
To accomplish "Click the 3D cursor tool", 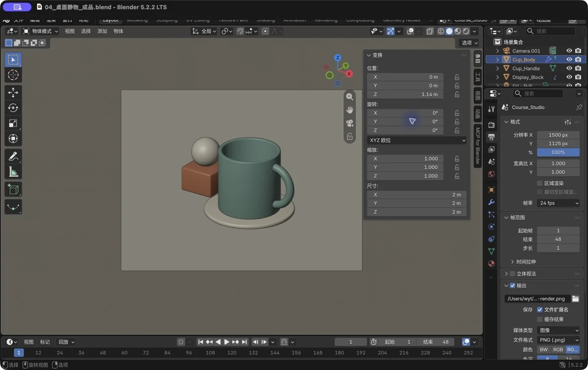I will [x=13, y=75].
